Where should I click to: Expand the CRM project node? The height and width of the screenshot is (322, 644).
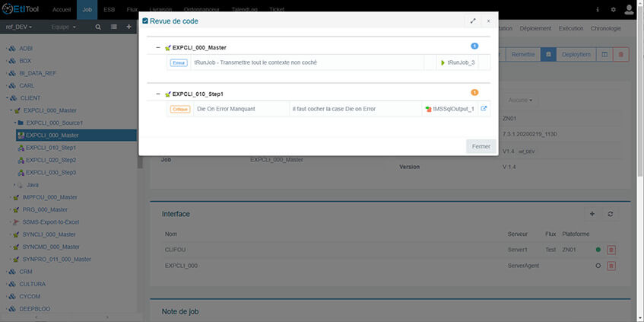pyautogui.click(x=7, y=272)
